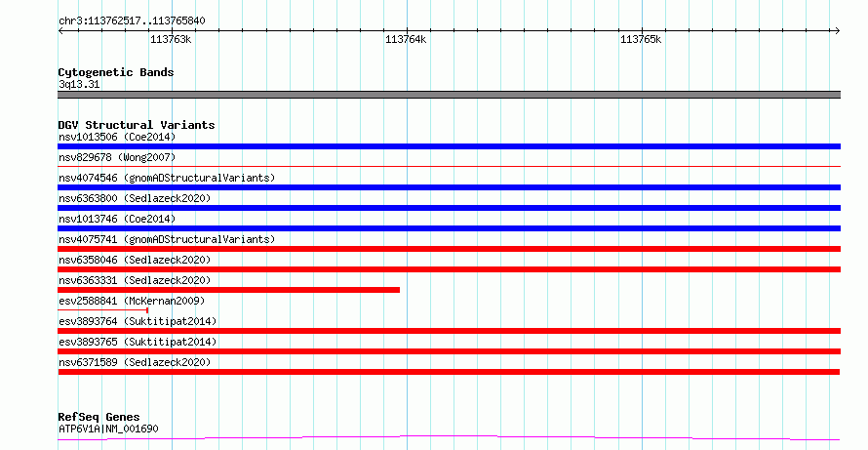
Task: Click the DGV Structural Variants track title
Action: (137, 125)
